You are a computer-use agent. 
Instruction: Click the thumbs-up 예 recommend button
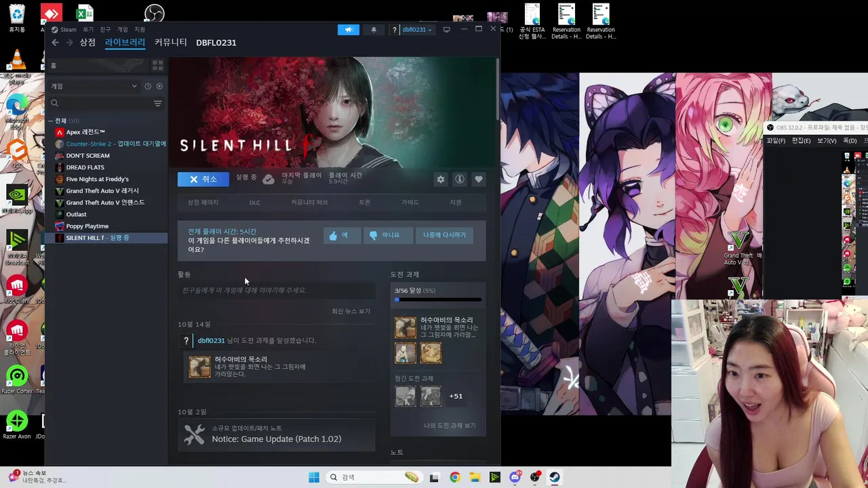point(341,235)
